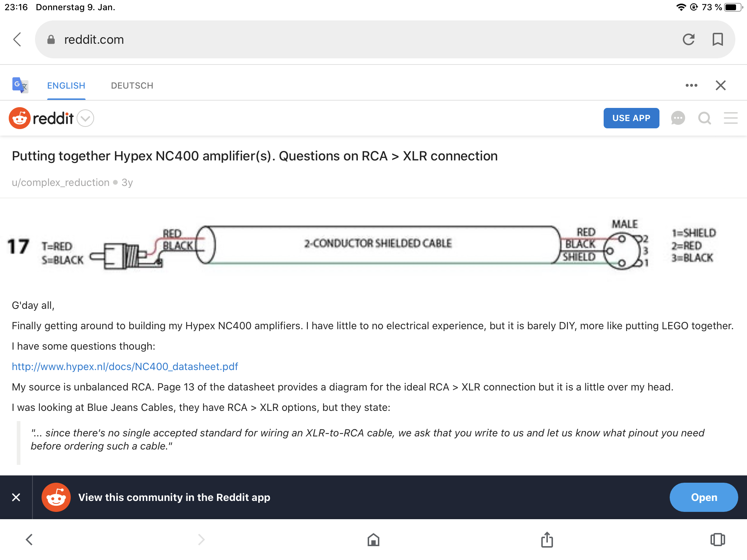Expand the Reddit dropdown chevron
This screenshot has height=560, width=747.
(x=86, y=118)
